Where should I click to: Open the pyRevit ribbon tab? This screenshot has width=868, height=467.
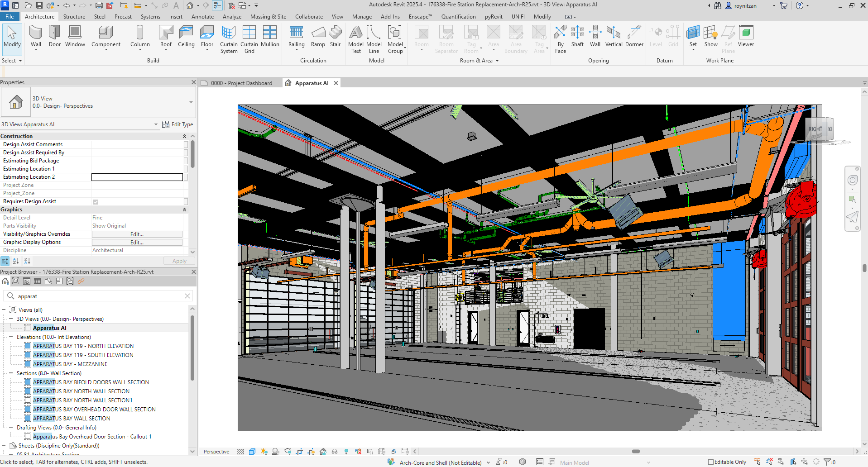pyautogui.click(x=494, y=17)
